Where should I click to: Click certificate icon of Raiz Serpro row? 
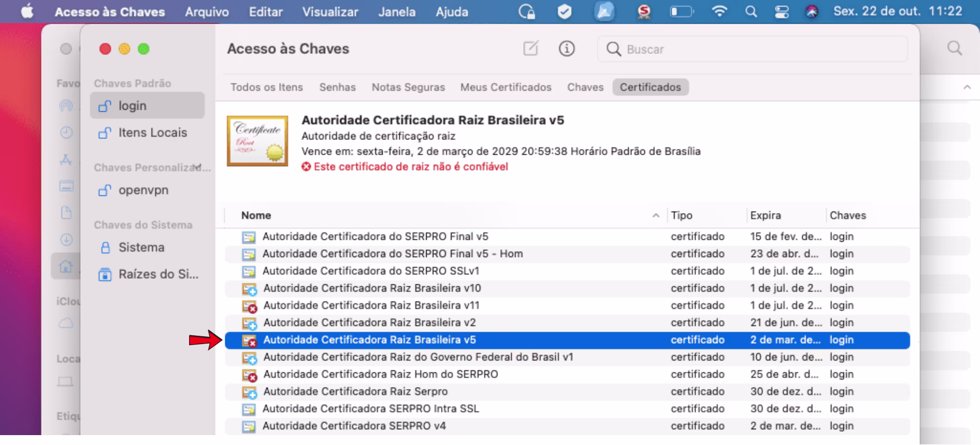pos(249,393)
